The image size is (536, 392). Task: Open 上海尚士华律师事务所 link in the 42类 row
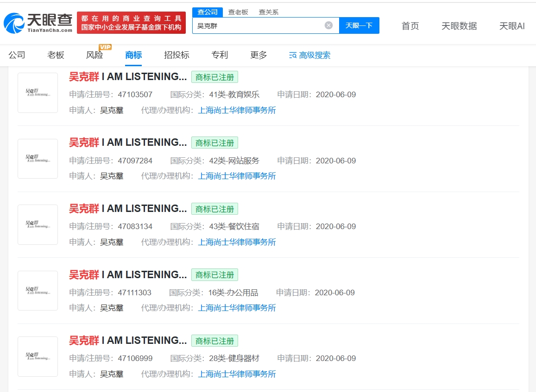(x=237, y=176)
